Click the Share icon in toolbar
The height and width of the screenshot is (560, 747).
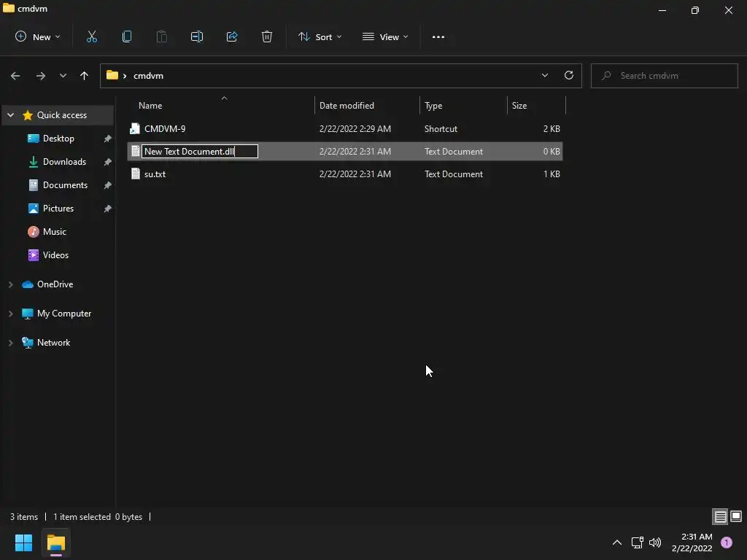tap(232, 36)
